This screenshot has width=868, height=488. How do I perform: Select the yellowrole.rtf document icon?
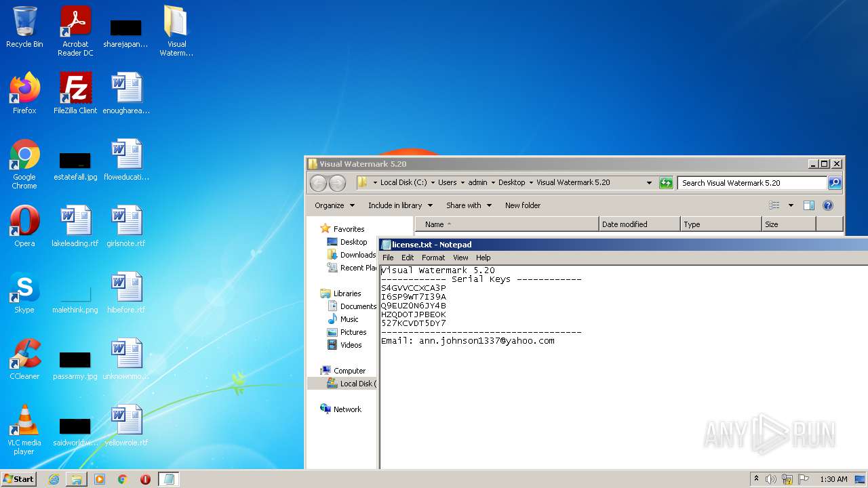(x=126, y=425)
